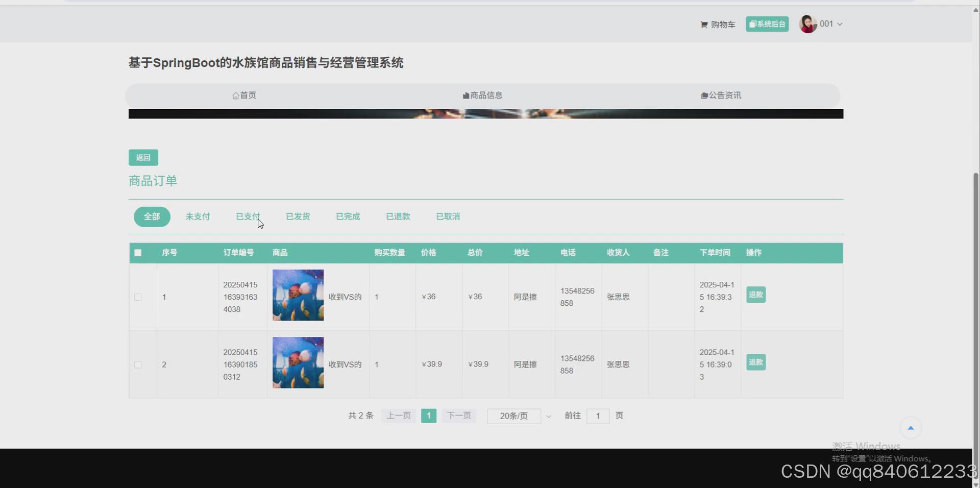Click the scrollbar up arrow at top
Viewport: 980px width, 488px height.
pos(976,10)
